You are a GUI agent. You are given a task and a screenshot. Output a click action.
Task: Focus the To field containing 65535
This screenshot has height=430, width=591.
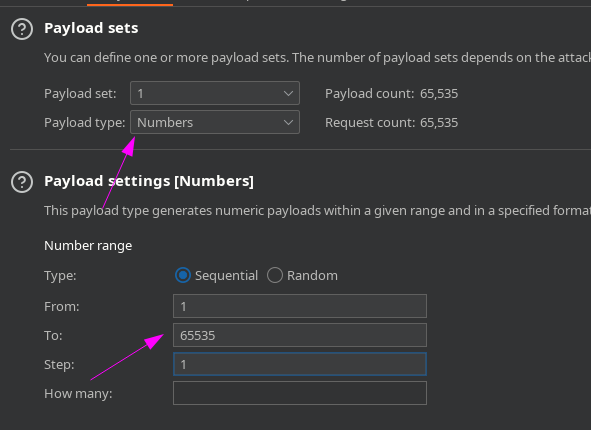pos(300,335)
